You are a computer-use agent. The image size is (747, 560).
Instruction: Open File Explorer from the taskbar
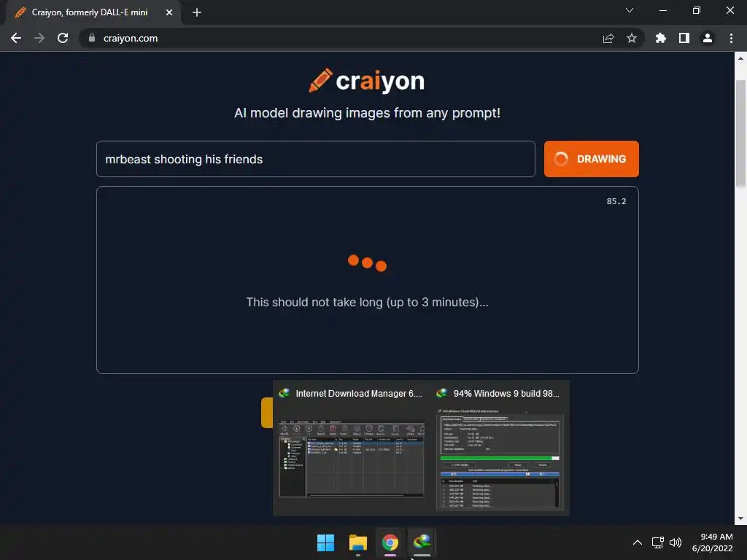point(357,542)
